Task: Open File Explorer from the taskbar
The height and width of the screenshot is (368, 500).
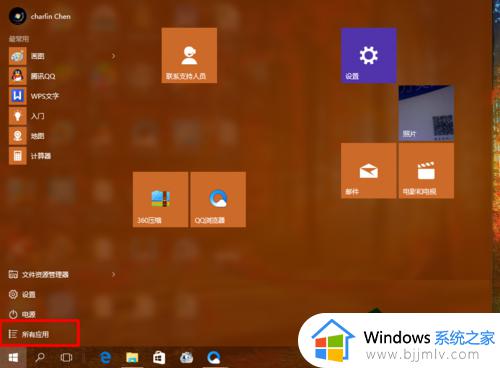Action: coord(132,358)
